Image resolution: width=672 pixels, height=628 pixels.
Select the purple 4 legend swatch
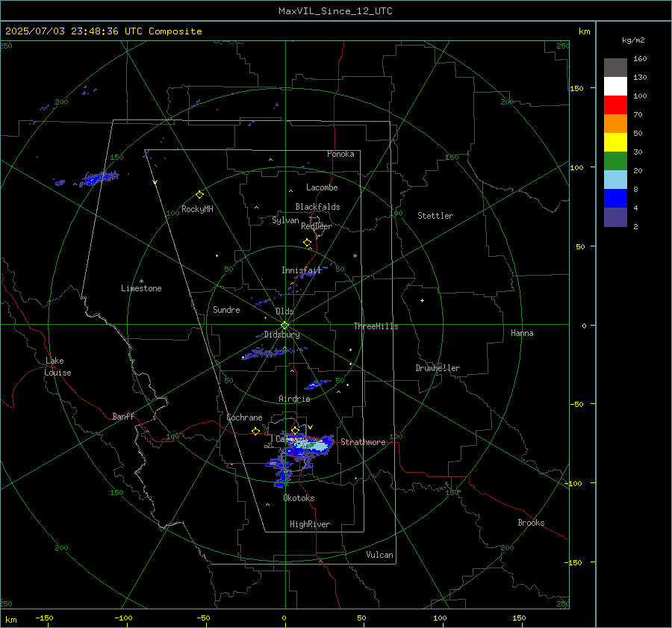point(615,217)
